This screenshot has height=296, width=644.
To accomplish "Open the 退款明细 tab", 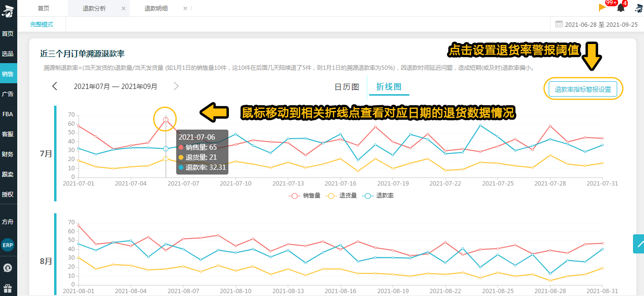I will [156, 8].
